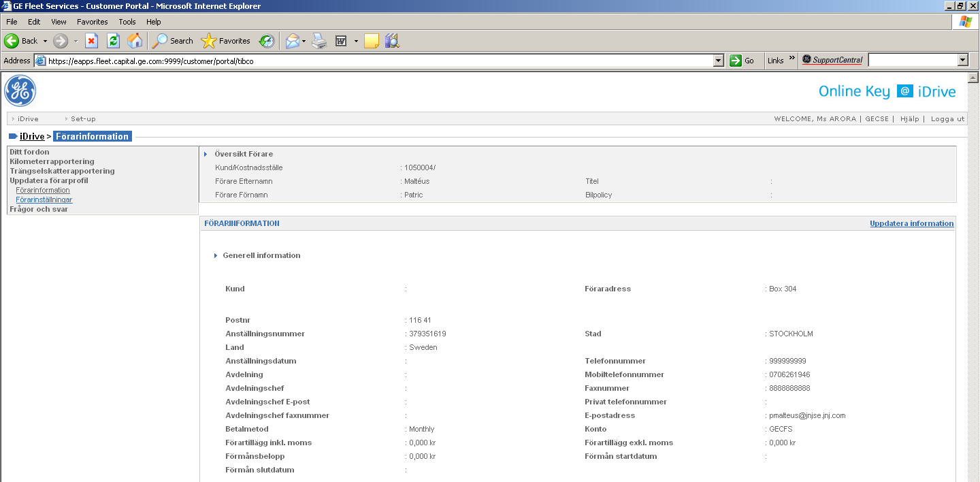Show browsing History using the clock icon
Viewport: 980px width, 482px height.
click(267, 41)
